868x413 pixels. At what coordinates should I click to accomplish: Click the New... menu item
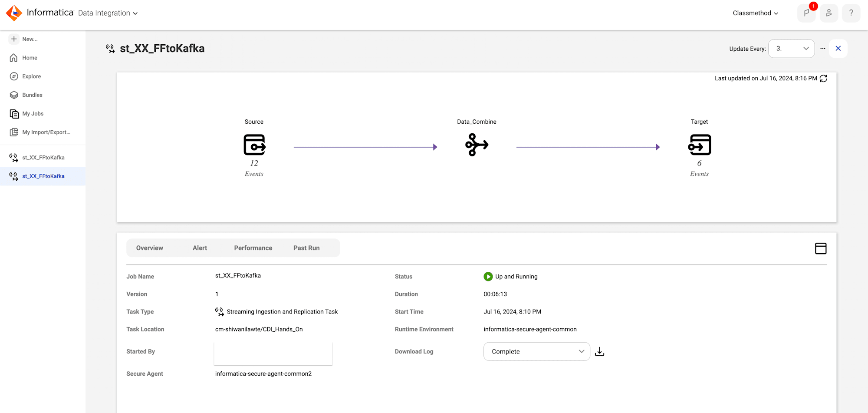(x=30, y=39)
